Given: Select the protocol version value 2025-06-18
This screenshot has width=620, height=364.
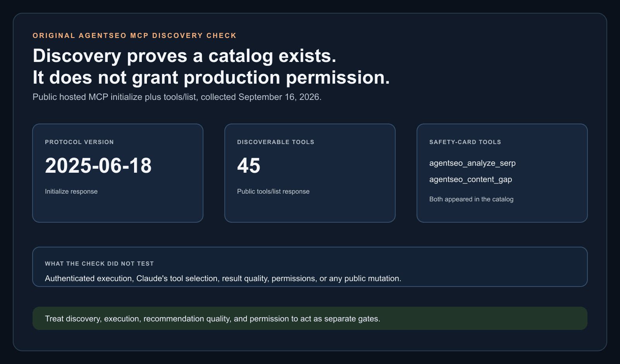Looking at the screenshot, I should [98, 166].
